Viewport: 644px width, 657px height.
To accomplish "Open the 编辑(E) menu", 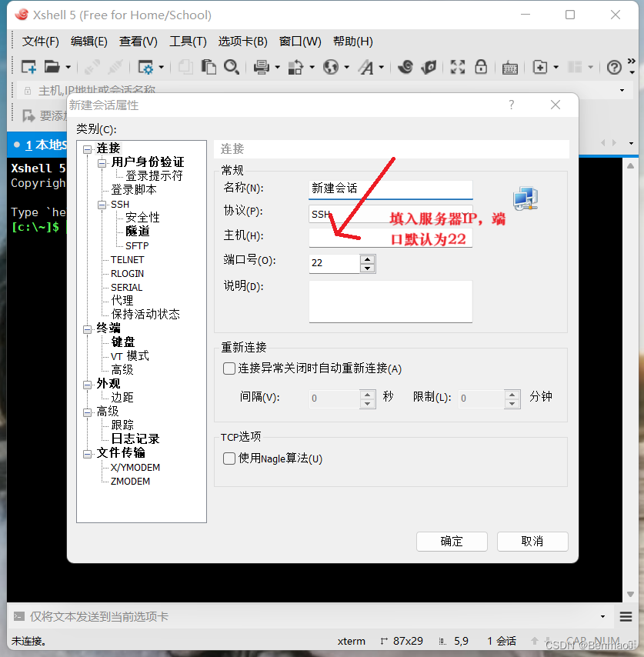I will pos(88,41).
